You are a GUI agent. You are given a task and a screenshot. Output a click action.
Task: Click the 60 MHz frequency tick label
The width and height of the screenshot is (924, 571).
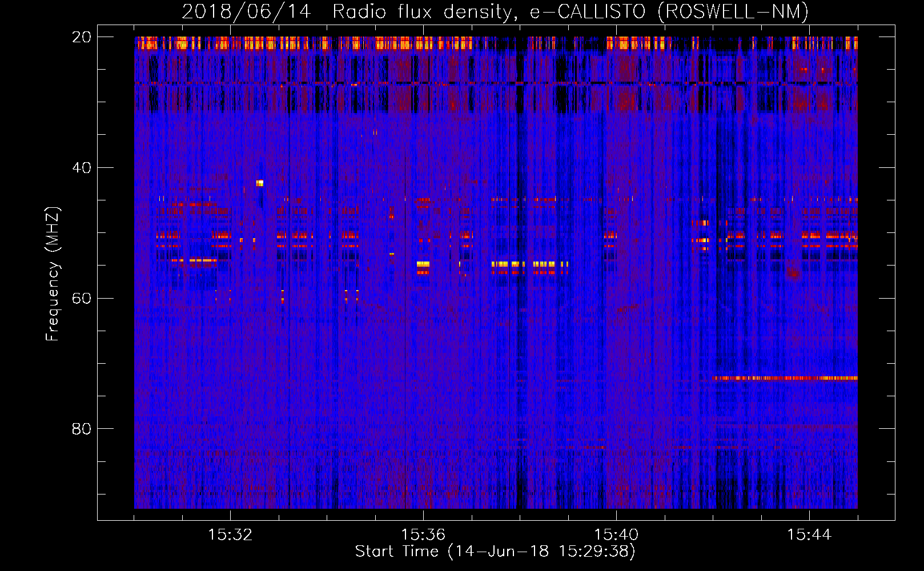(x=81, y=298)
